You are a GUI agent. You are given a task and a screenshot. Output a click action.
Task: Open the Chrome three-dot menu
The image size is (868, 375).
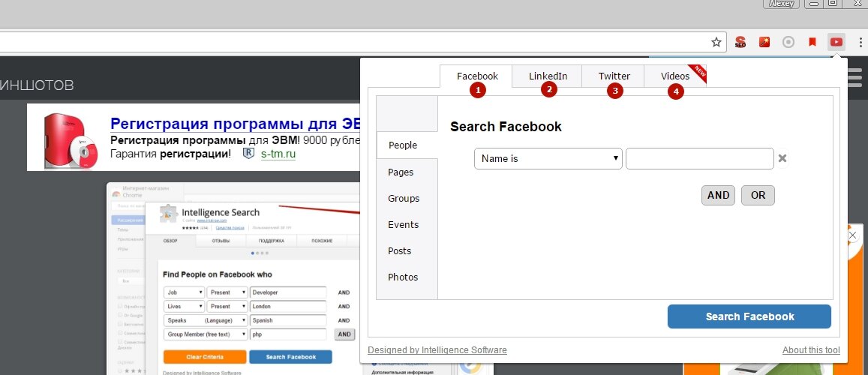click(x=860, y=42)
